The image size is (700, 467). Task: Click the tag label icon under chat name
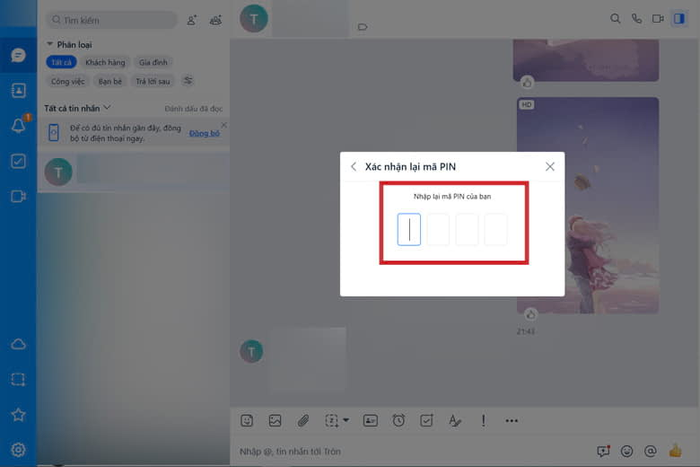point(362,27)
